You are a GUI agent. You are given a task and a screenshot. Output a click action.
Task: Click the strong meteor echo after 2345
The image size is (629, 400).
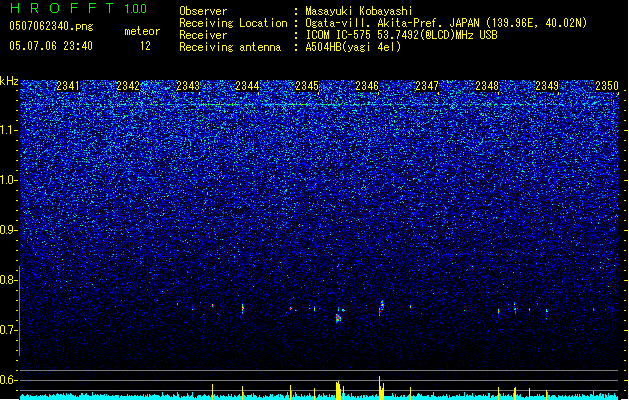[x=338, y=318]
